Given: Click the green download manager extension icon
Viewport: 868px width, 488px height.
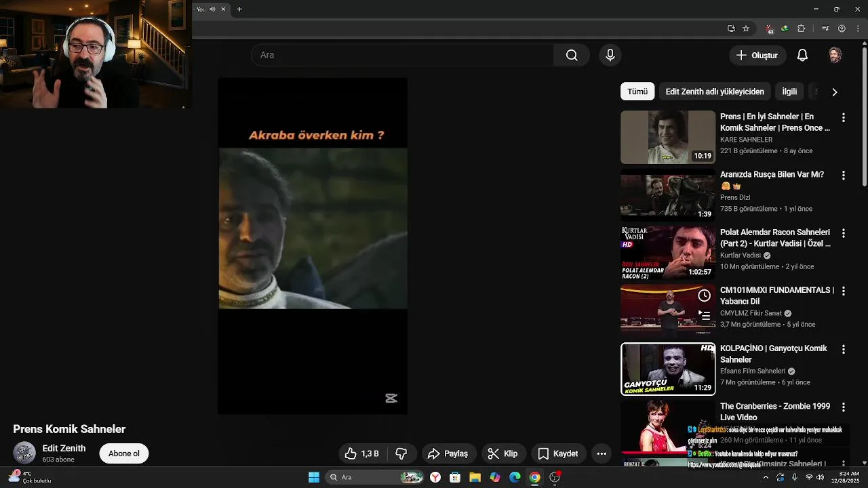Looking at the screenshot, I should click(785, 28).
